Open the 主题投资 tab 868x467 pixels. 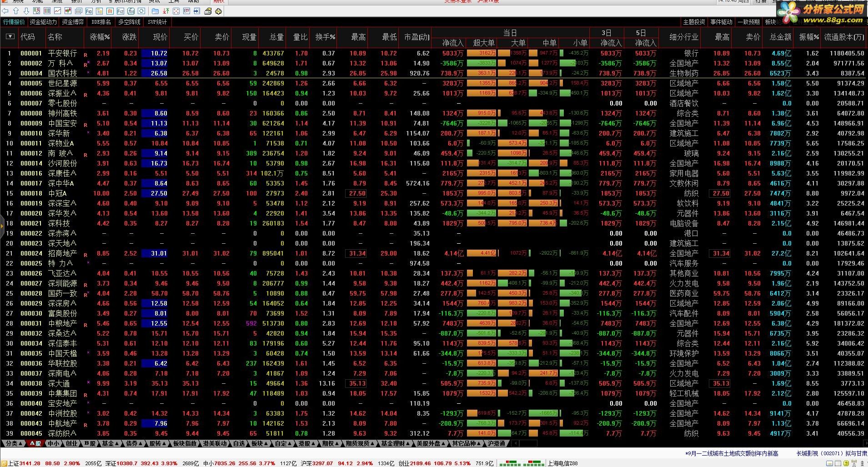click(x=694, y=22)
